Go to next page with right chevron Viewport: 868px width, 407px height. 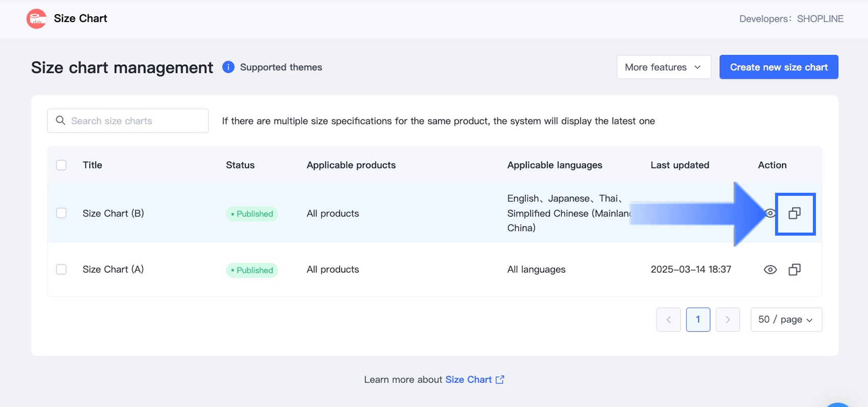pos(728,320)
